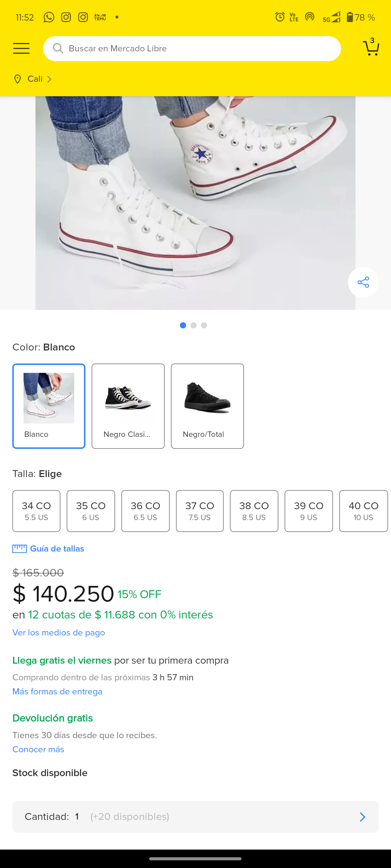Tap the share icon on product image

coord(363,282)
